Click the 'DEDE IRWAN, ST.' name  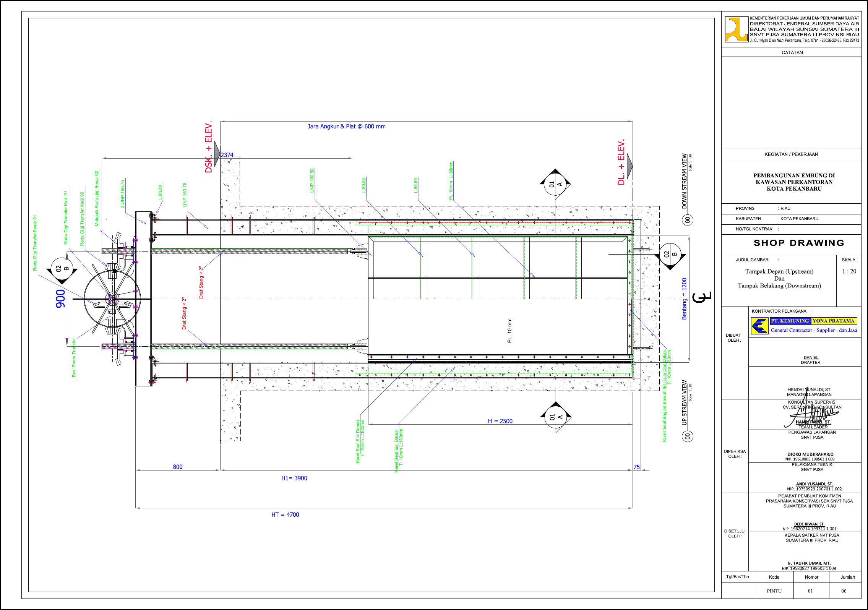(x=810, y=524)
